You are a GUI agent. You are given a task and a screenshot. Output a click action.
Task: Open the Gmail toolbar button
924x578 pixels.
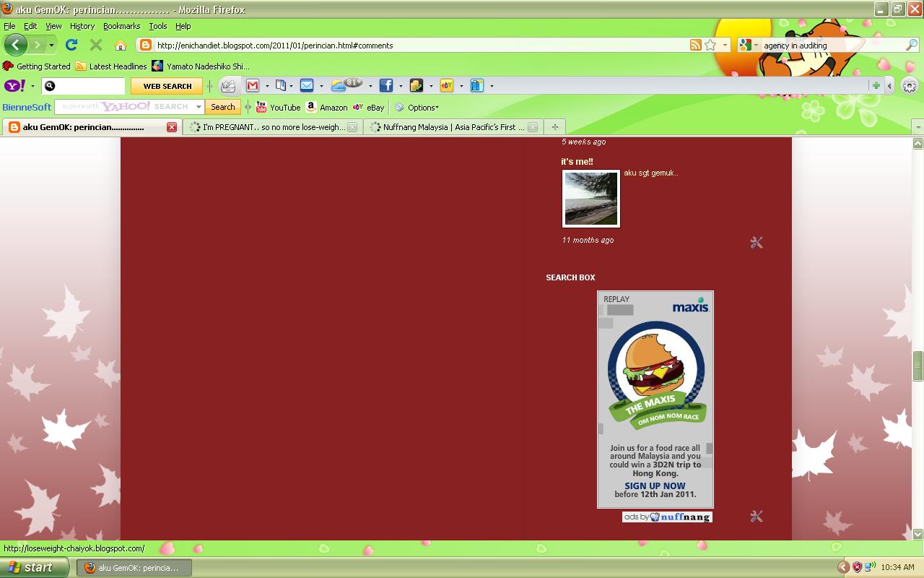point(253,86)
